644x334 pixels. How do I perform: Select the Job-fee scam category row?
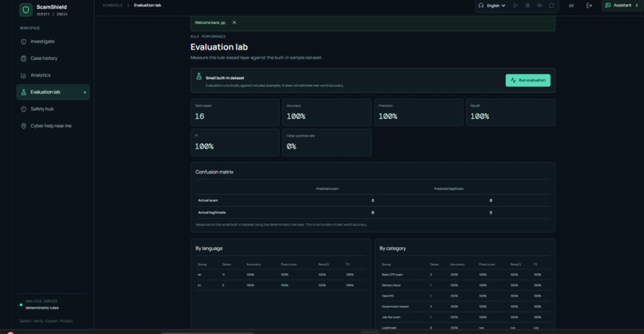pyautogui.click(x=464, y=317)
